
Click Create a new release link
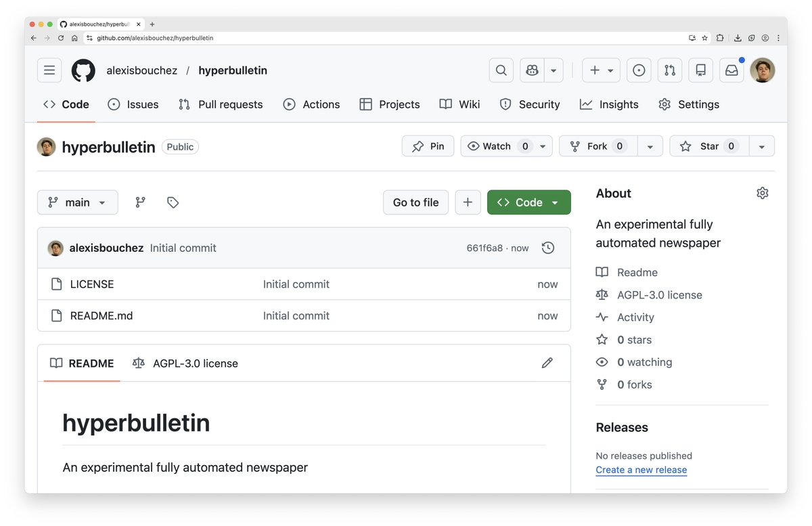tap(641, 470)
